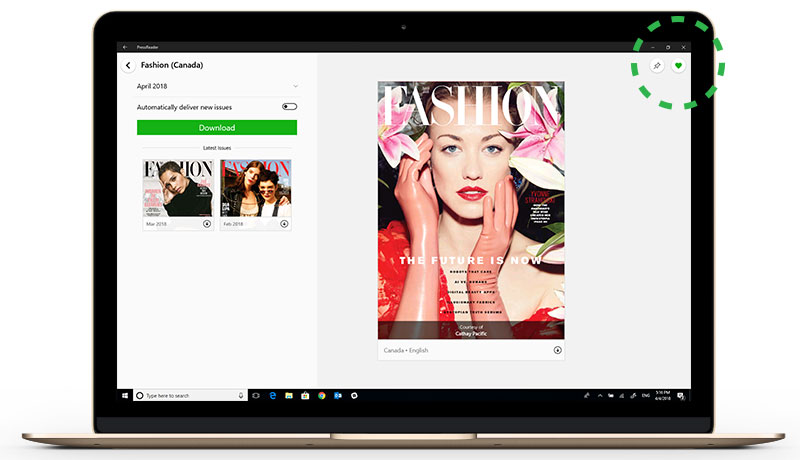This screenshot has height=460, width=800.
Task: Launch Microsoft Edge from the taskbar
Action: 272,396
